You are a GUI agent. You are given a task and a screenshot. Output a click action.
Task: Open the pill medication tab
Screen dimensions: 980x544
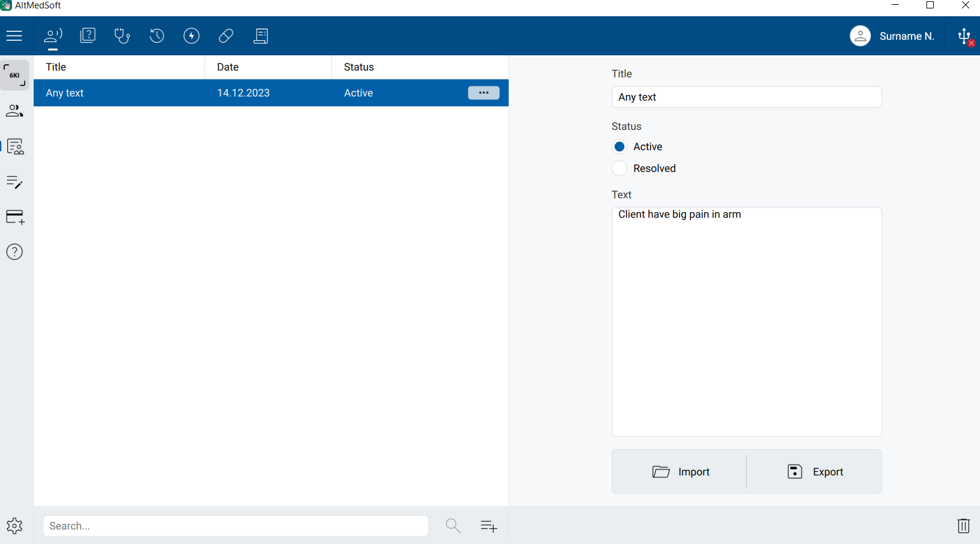[226, 36]
